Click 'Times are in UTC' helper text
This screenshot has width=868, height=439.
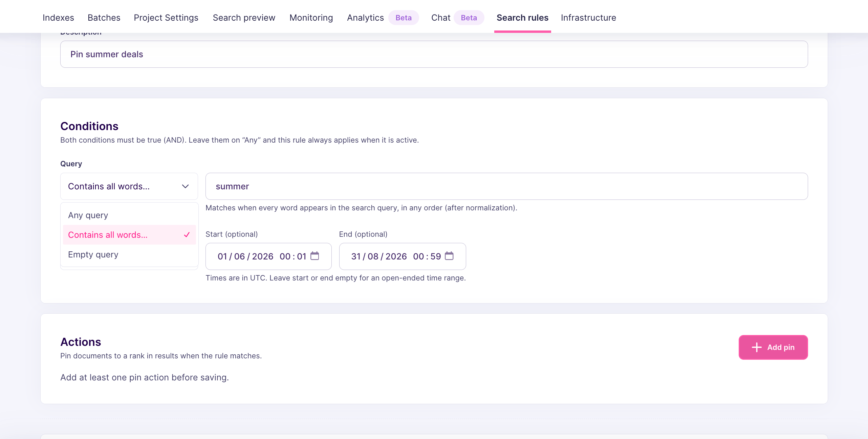click(336, 278)
